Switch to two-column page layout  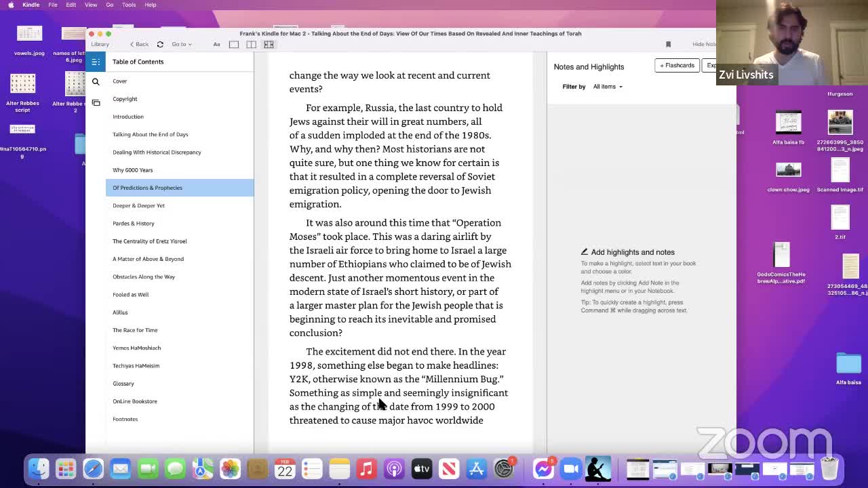coord(252,45)
